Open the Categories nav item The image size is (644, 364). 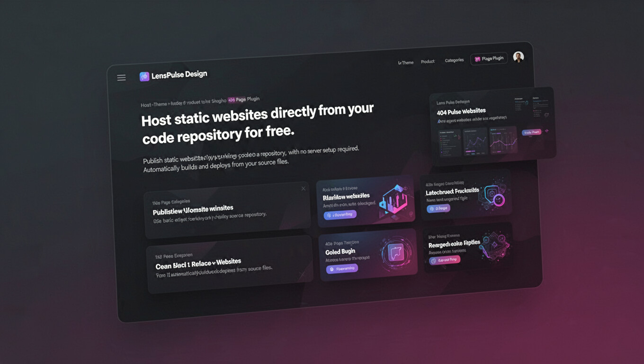[454, 60]
